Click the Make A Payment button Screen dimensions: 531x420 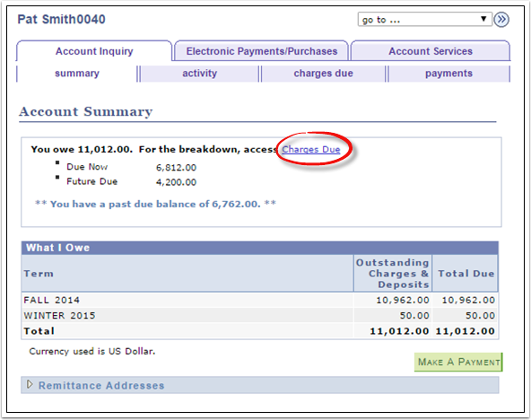pos(458,362)
